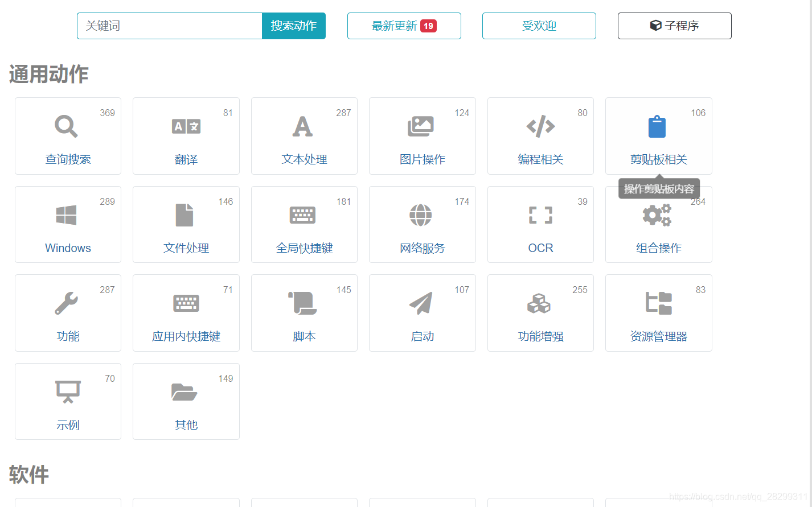
Task: Open the 最新更新 updates button
Action: click(404, 26)
